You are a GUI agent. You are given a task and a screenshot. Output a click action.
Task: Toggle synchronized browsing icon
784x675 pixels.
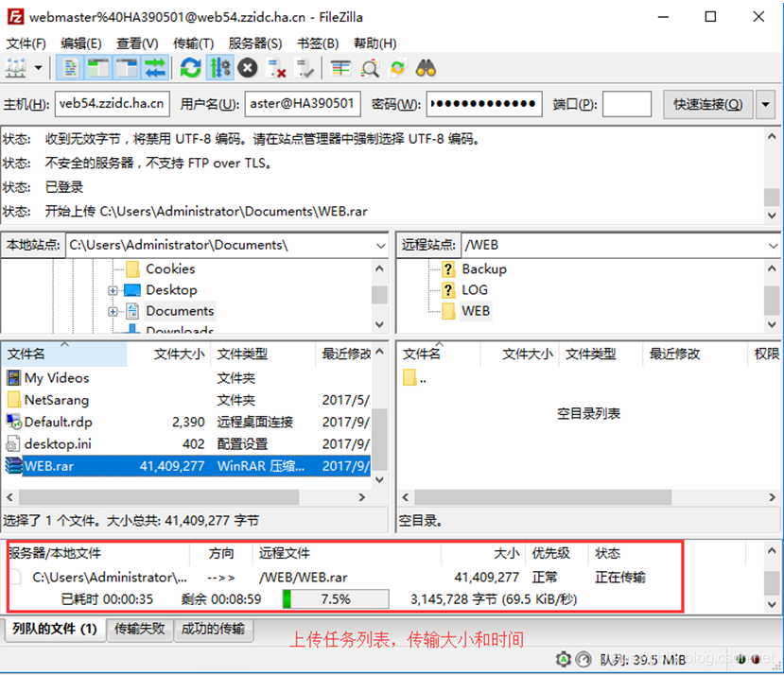pos(398,67)
